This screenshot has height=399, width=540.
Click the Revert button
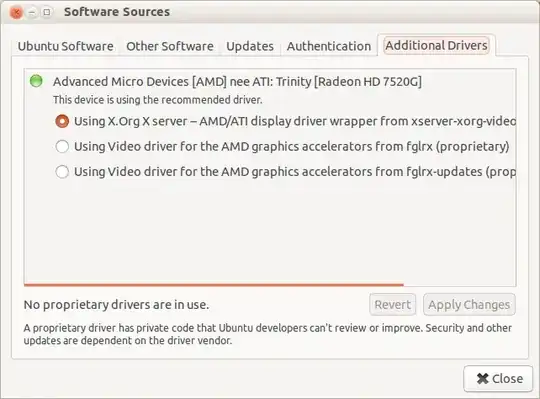pos(393,305)
